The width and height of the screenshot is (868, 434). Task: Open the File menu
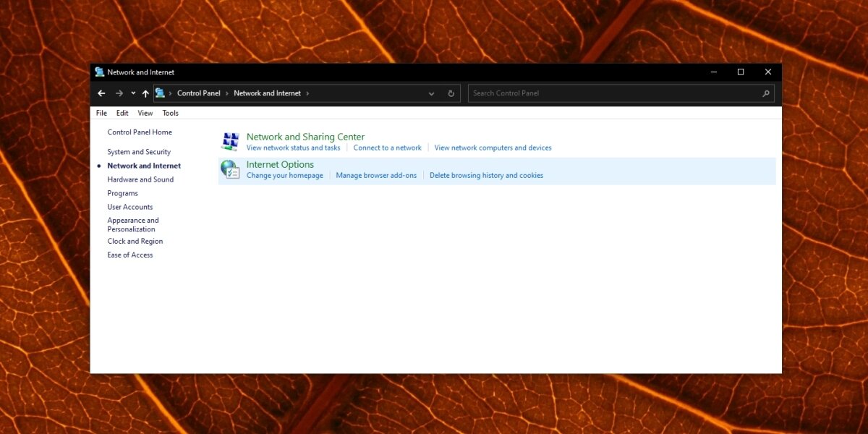tap(101, 113)
